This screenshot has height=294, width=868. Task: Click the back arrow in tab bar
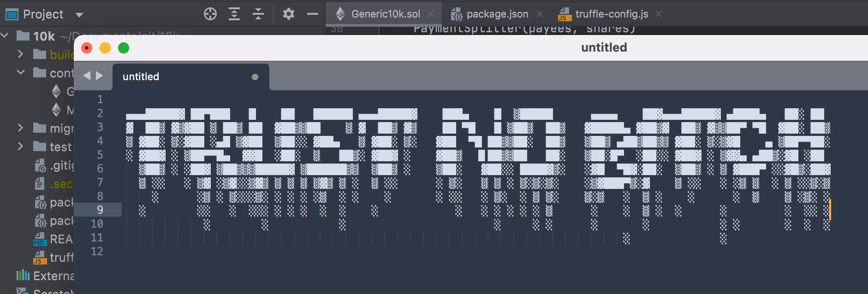click(x=87, y=76)
